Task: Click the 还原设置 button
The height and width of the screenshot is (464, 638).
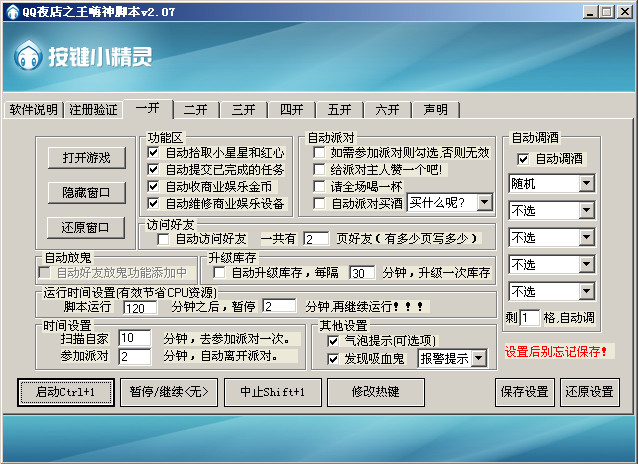Action: point(590,392)
